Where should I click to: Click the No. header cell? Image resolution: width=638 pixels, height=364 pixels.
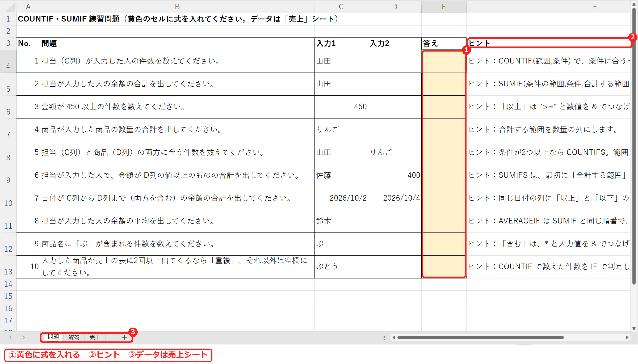click(28, 44)
